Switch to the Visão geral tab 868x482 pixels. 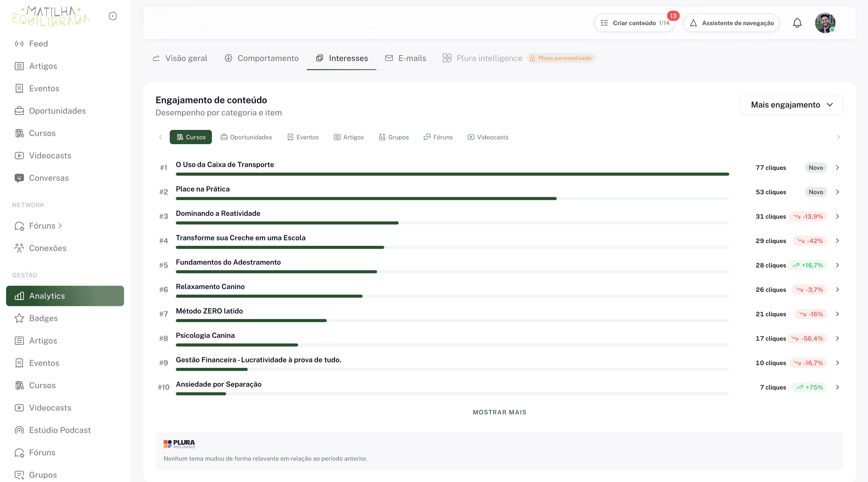(180, 58)
